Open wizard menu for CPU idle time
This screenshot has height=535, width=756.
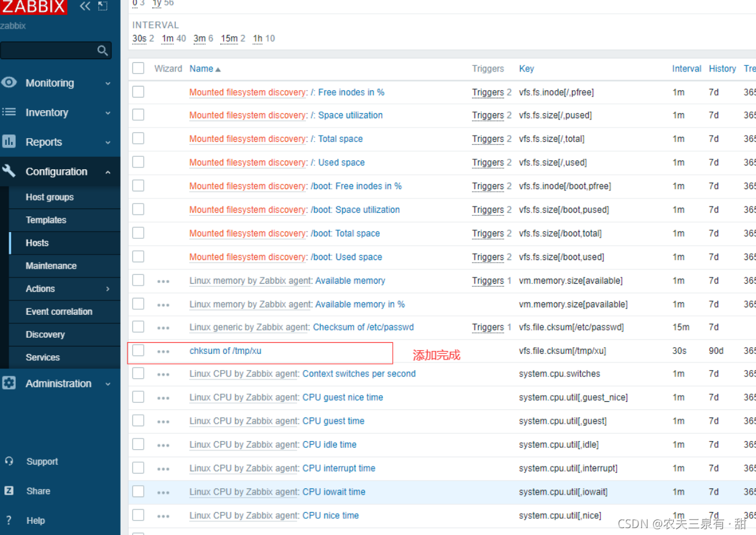point(164,445)
